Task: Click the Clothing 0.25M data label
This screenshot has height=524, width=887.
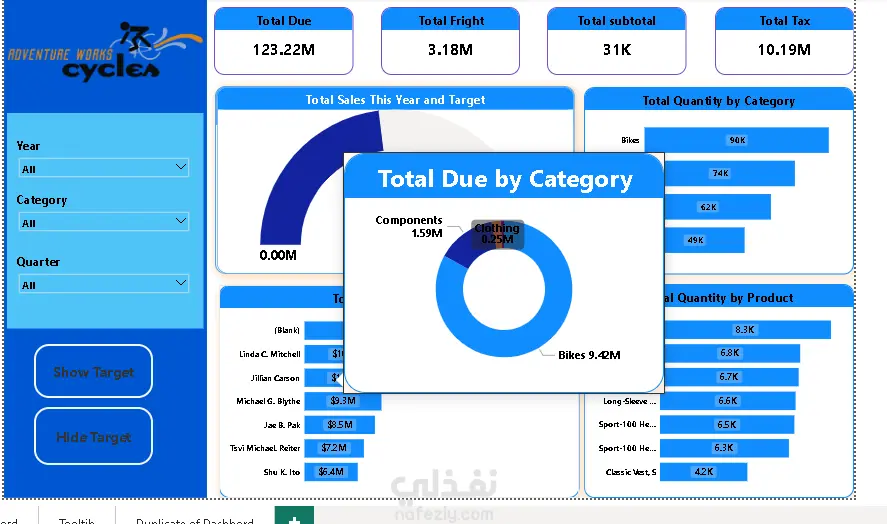Action: (x=497, y=233)
